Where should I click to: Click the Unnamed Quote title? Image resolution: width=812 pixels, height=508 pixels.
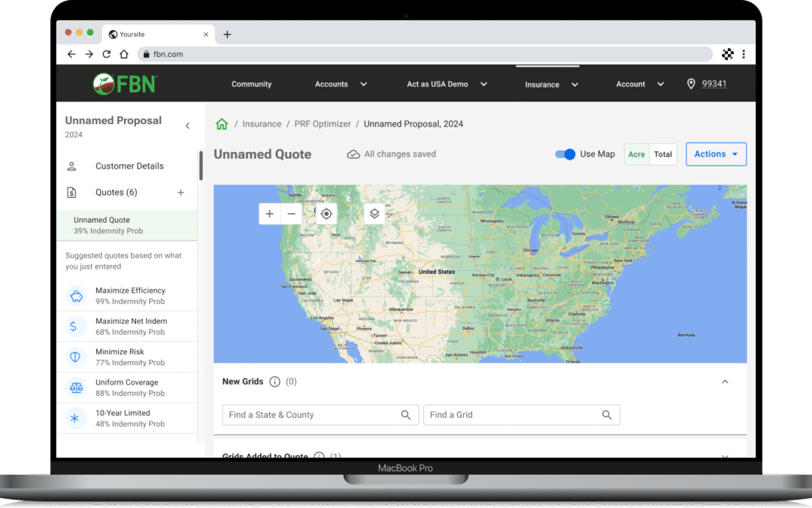tap(262, 154)
